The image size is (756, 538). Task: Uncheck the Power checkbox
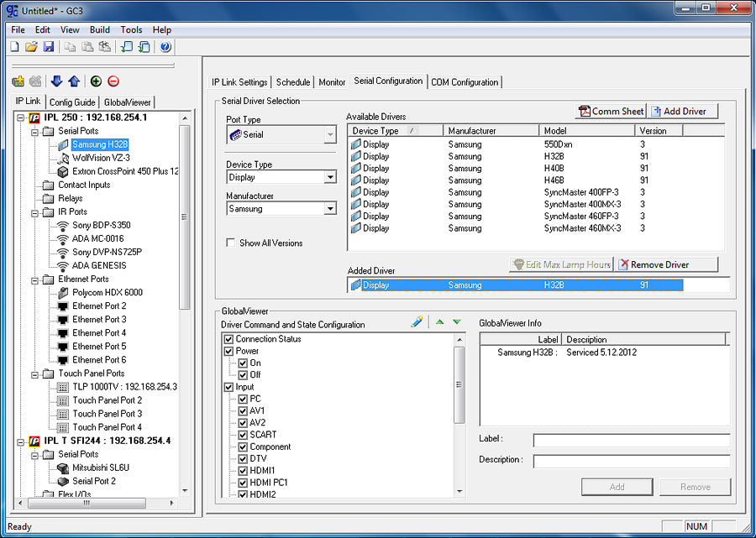click(229, 351)
